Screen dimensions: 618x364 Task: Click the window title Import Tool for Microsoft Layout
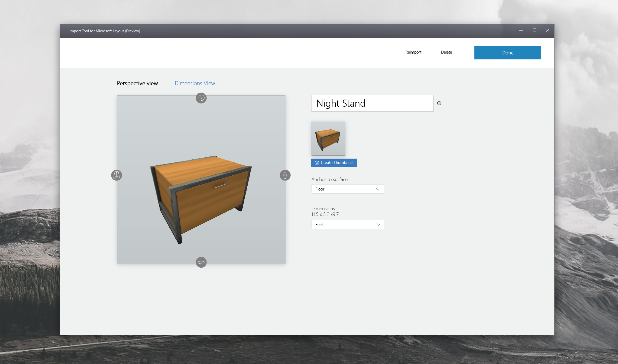(105, 31)
